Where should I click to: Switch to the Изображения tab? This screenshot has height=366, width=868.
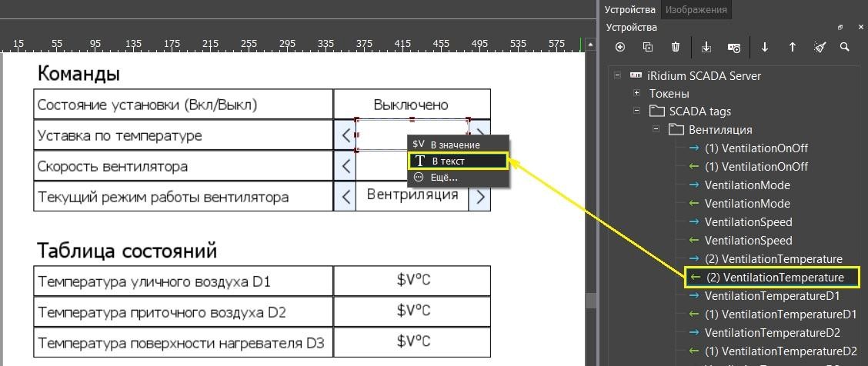tap(696, 9)
